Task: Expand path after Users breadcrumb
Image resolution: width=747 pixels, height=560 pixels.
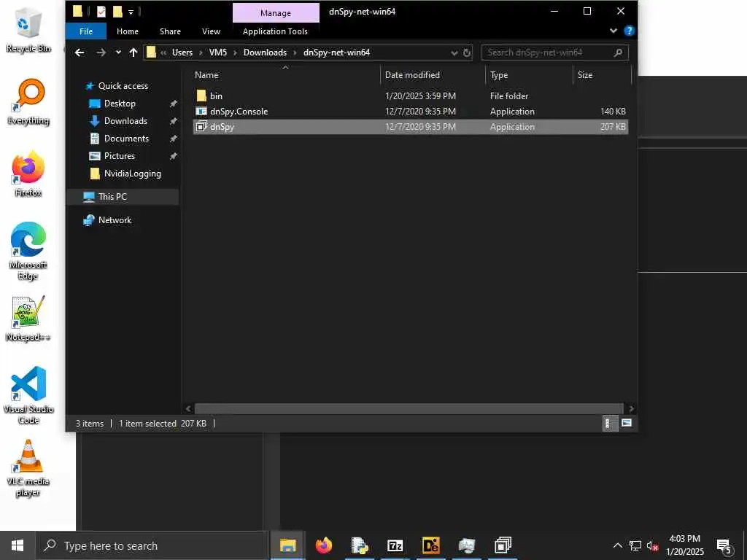Action: tap(201, 52)
